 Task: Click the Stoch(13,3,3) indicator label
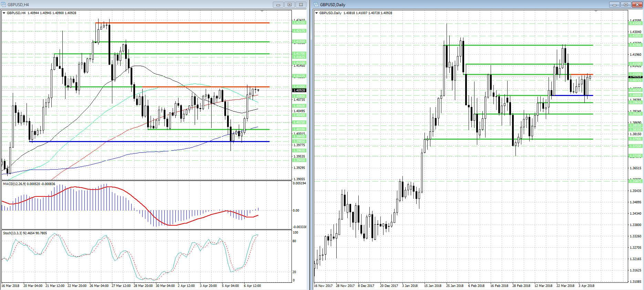(x=25, y=233)
